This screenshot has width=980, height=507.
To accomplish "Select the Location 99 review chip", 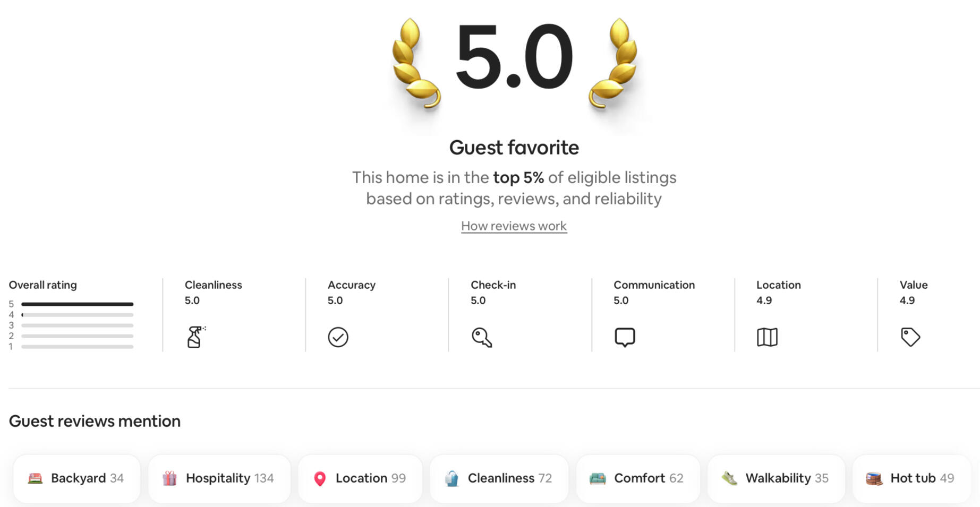I will (360, 478).
